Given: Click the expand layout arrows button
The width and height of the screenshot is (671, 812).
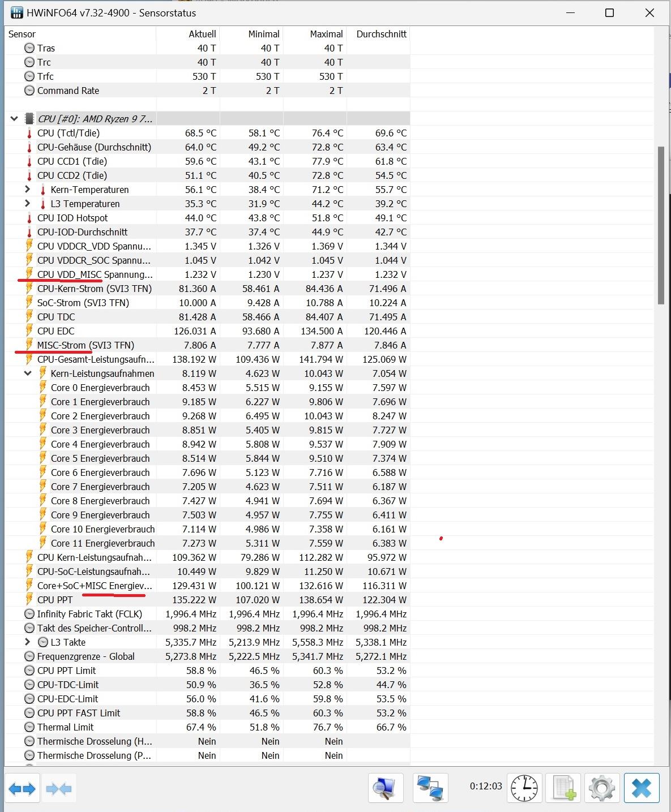Looking at the screenshot, I should tap(22, 788).
